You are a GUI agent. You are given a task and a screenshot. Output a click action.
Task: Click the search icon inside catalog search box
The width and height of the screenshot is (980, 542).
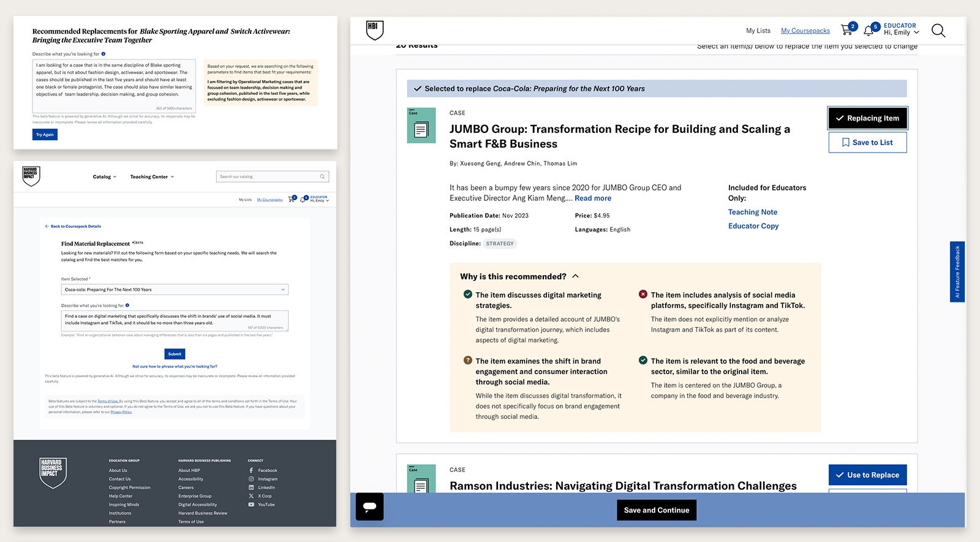[x=322, y=176]
